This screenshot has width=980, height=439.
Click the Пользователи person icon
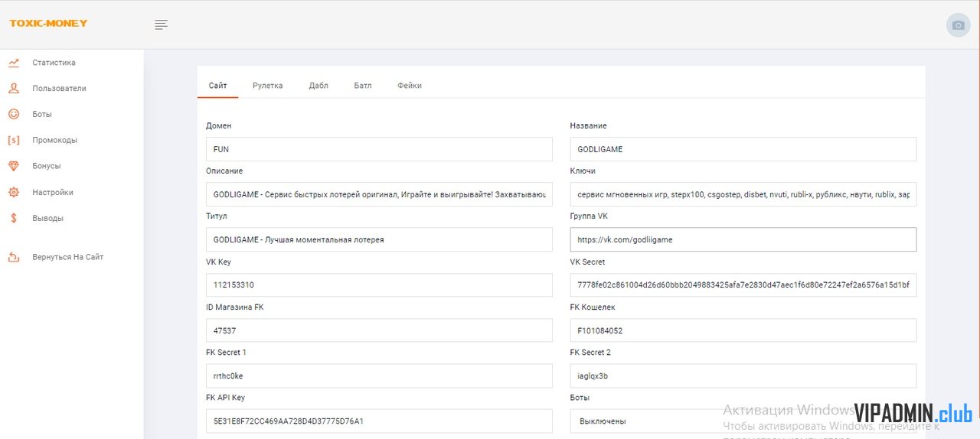click(14, 89)
